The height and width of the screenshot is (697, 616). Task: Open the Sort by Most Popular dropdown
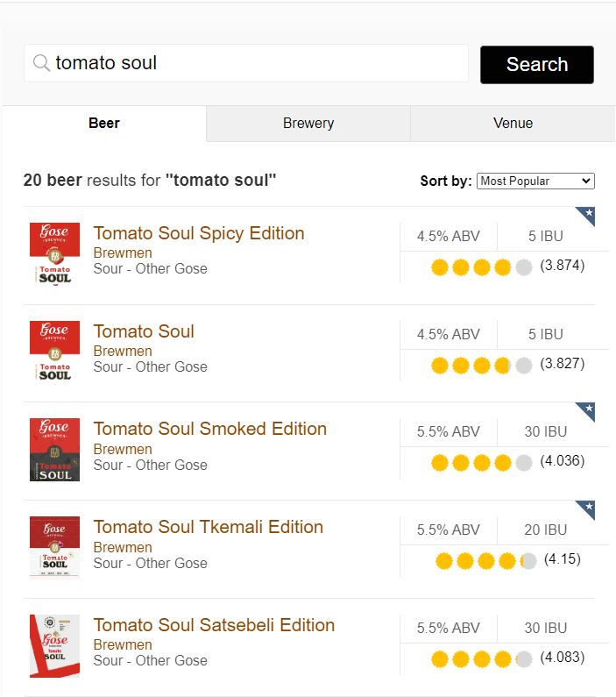click(535, 181)
